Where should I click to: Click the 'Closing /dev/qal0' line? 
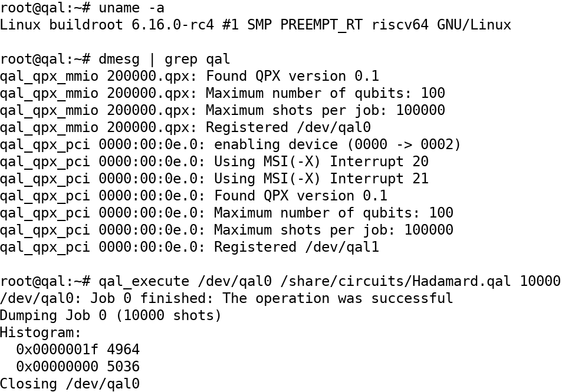click(x=70, y=384)
